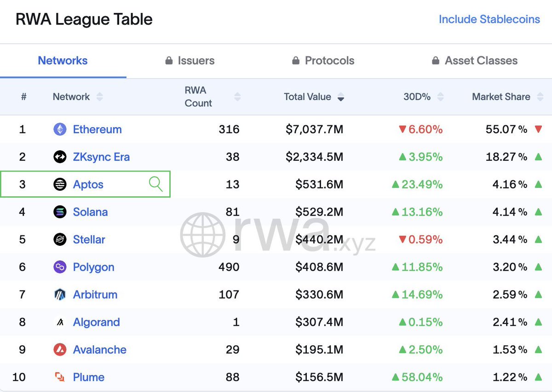Click the Stellar logo icon

point(60,239)
